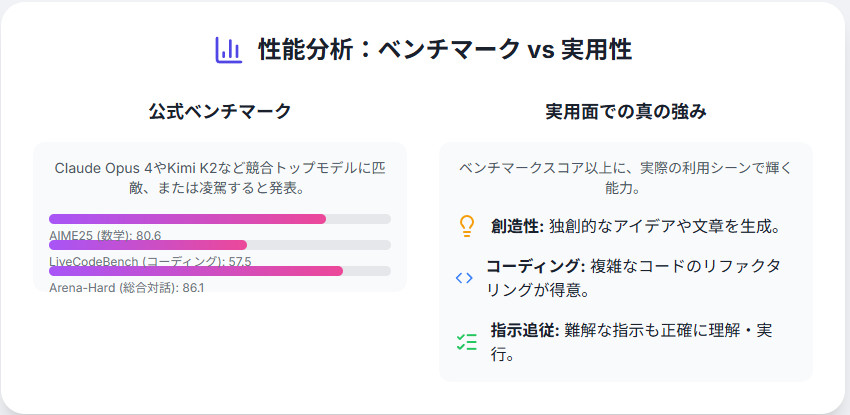Click the AIME25 (数学): 80.6 label
The height and width of the screenshot is (415, 850).
[105, 235]
